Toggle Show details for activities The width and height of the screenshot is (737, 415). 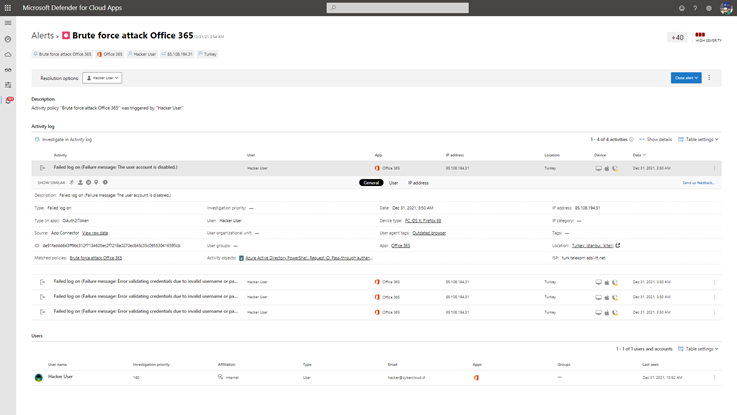pos(656,140)
